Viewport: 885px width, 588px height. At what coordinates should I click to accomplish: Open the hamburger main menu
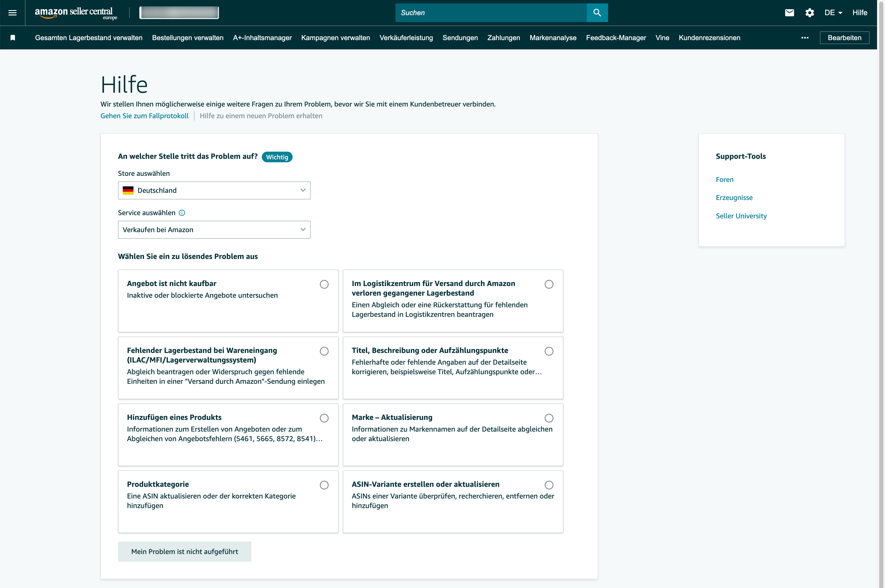click(x=12, y=13)
